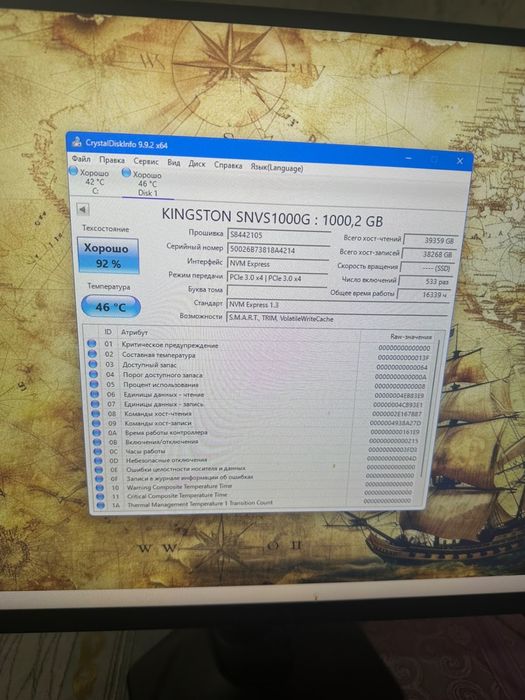The image size is (525, 700).
Task: Click status circle for attribute 07
Action: coord(95,404)
